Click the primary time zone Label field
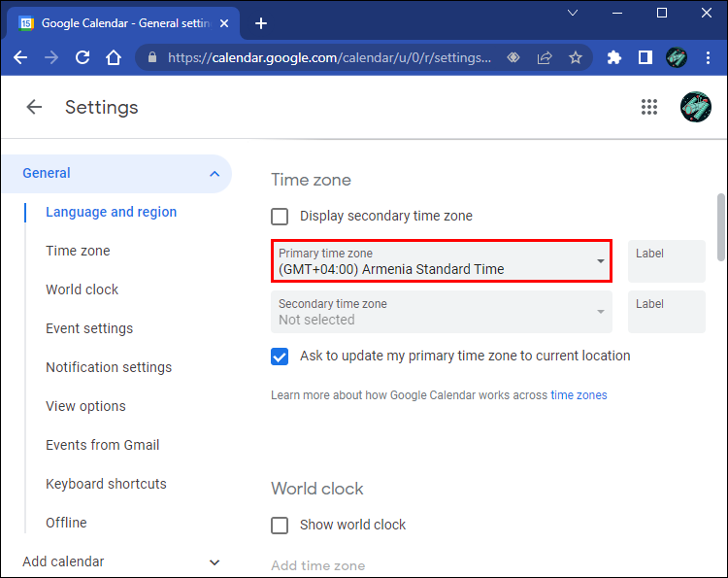 (x=666, y=261)
